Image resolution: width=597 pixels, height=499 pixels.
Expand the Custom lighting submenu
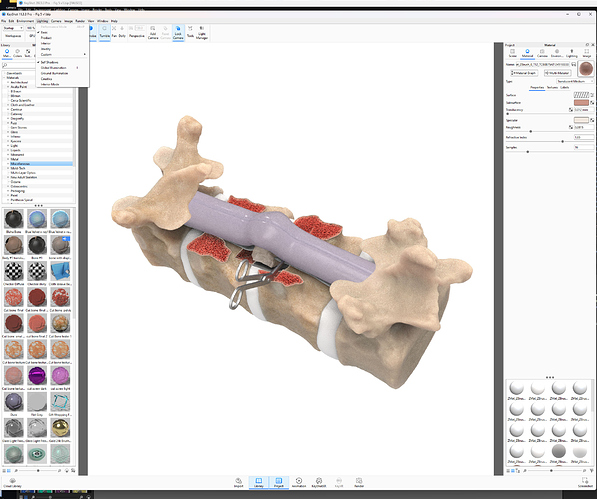coord(46,54)
